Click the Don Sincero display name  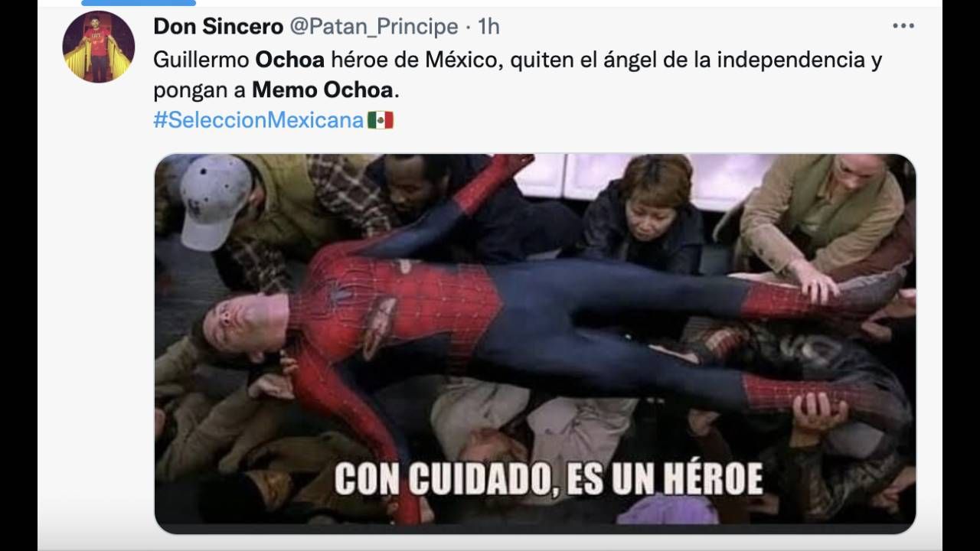pos(218,27)
